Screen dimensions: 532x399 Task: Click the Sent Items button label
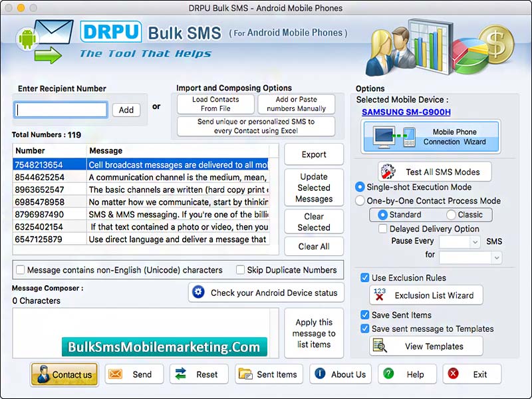coord(277,374)
